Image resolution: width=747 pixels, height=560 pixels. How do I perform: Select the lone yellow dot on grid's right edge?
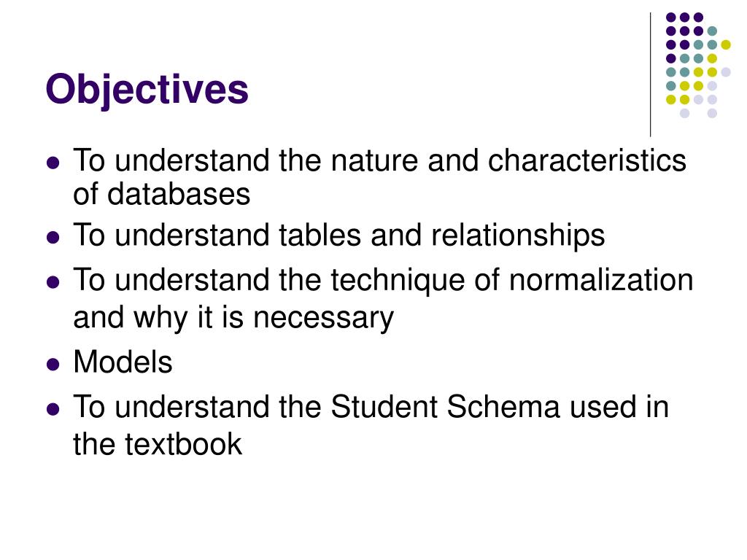[x=726, y=44]
